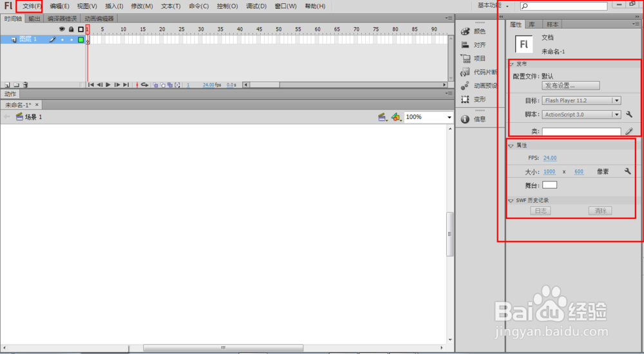The height and width of the screenshot is (354, 644).
Task: Toggle green outline square of 图层 1
Action: tap(81, 40)
